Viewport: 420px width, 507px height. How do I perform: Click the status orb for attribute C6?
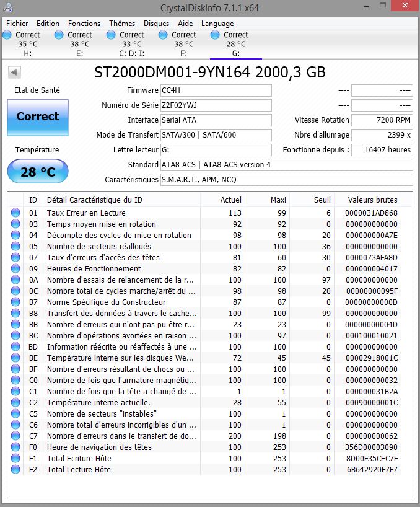(15, 425)
